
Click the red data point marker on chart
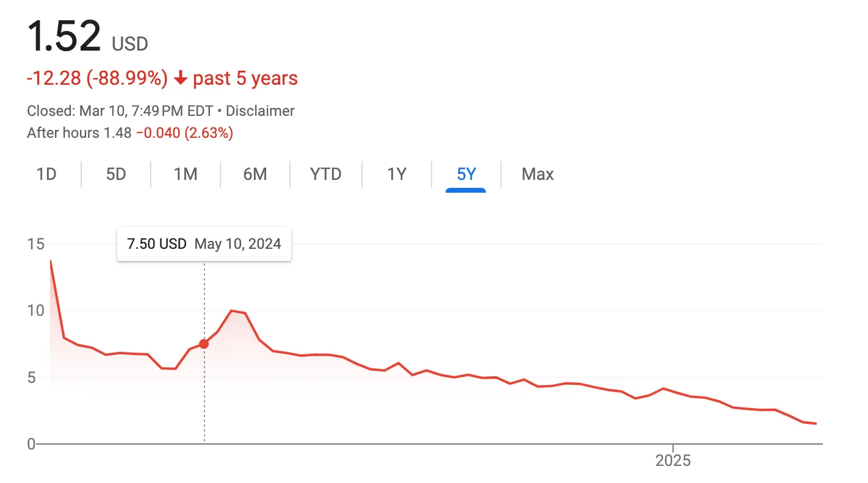tap(204, 344)
